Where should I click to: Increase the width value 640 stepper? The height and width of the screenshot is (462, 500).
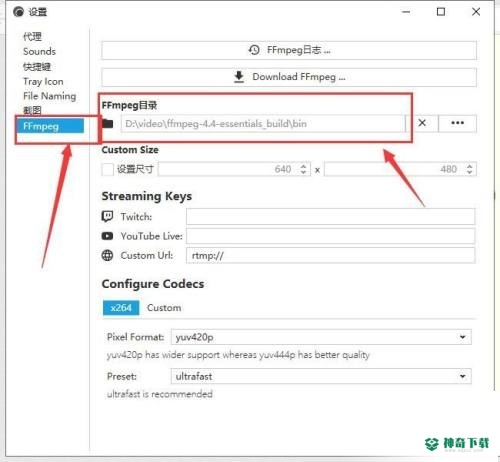(x=303, y=166)
